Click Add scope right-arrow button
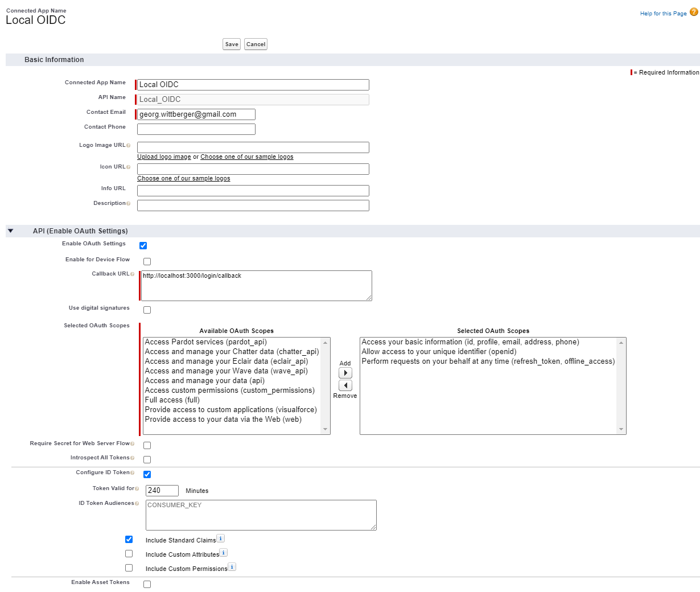 [345, 373]
